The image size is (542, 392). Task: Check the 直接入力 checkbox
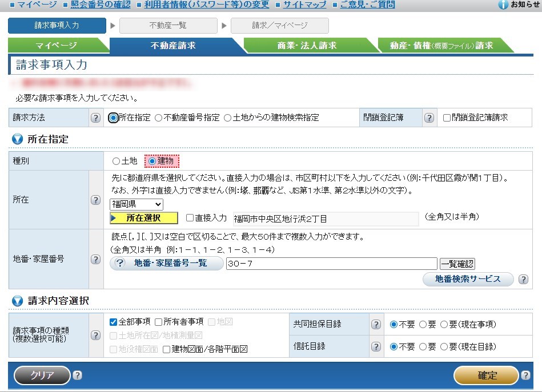(190, 218)
